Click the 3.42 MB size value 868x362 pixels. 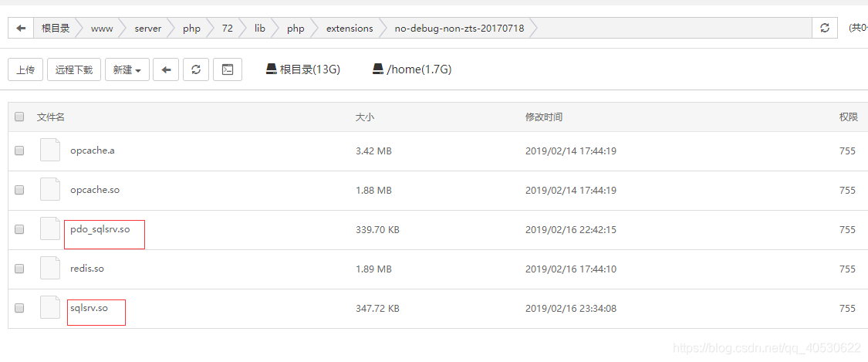(x=373, y=151)
